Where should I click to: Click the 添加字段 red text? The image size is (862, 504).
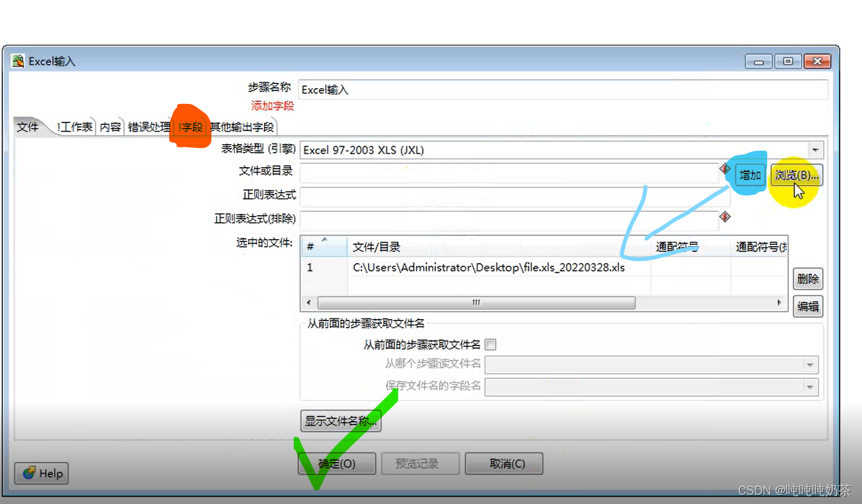click(273, 105)
